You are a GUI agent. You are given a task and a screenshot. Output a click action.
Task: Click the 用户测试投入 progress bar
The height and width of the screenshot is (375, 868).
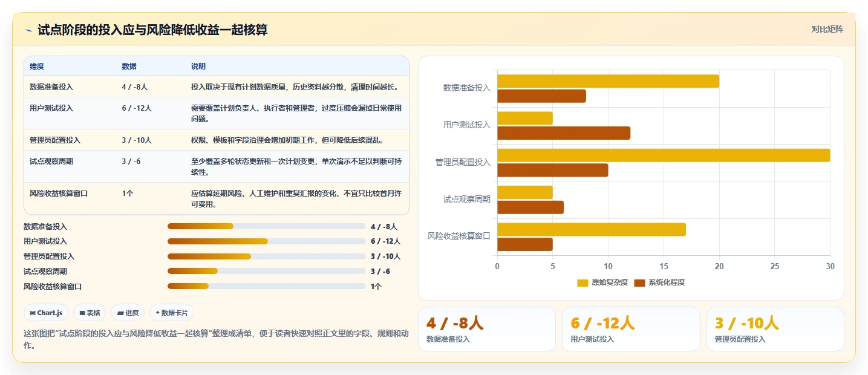tap(266, 241)
